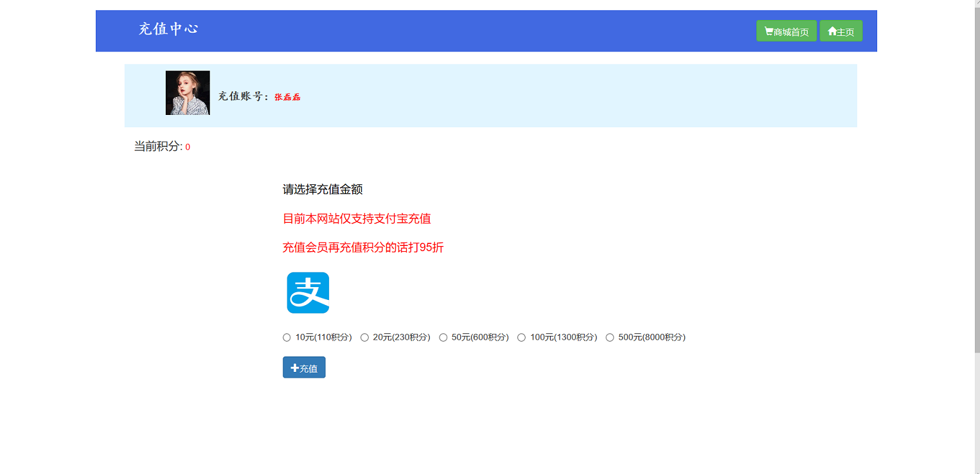The width and height of the screenshot is (980, 474).
Task: Click the 目前本网站仅支持支付宝充值 notice
Action: tap(357, 218)
